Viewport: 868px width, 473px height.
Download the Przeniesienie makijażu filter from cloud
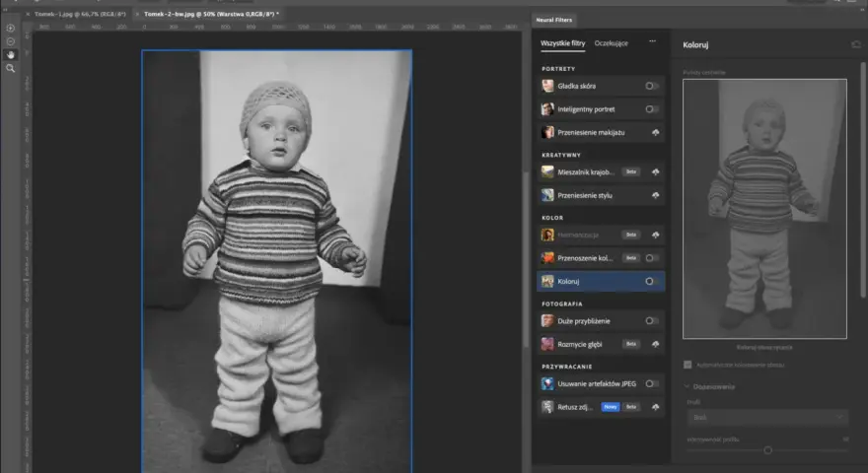655,133
